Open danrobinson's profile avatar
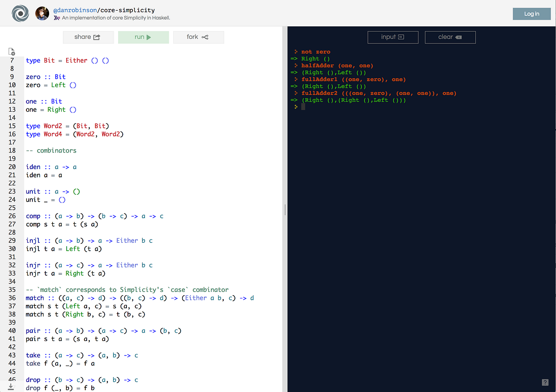Image resolution: width=556 pixels, height=392 pixels. point(42,13)
